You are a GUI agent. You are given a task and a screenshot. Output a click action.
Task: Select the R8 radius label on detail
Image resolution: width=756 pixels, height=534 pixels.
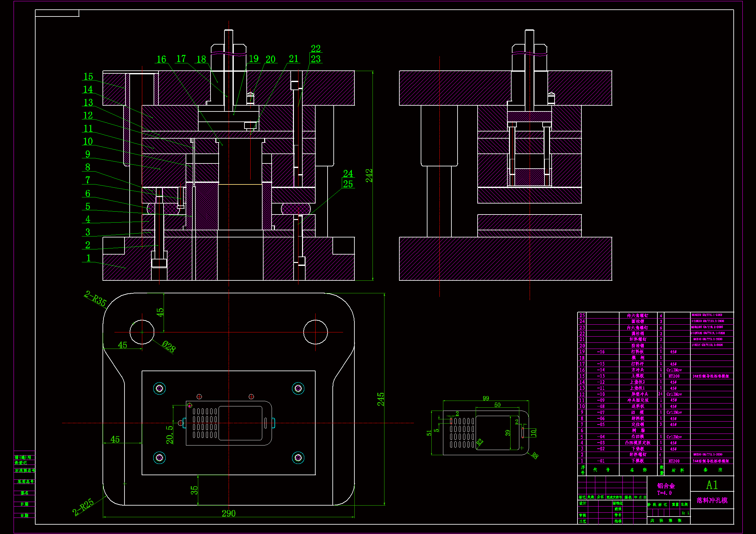pyautogui.click(x=535, y=456)
